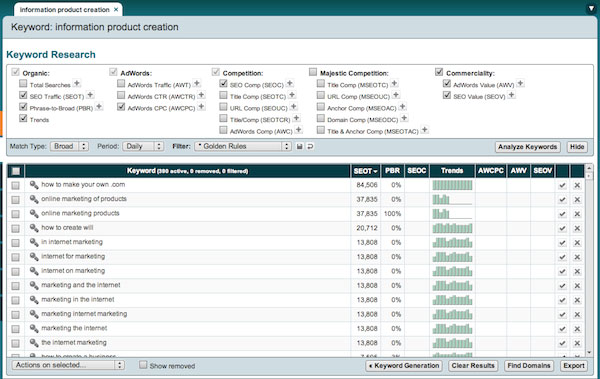Click keyword text 'marketing internet marketing'
This screenshot has width=600, height=379.
84,314
